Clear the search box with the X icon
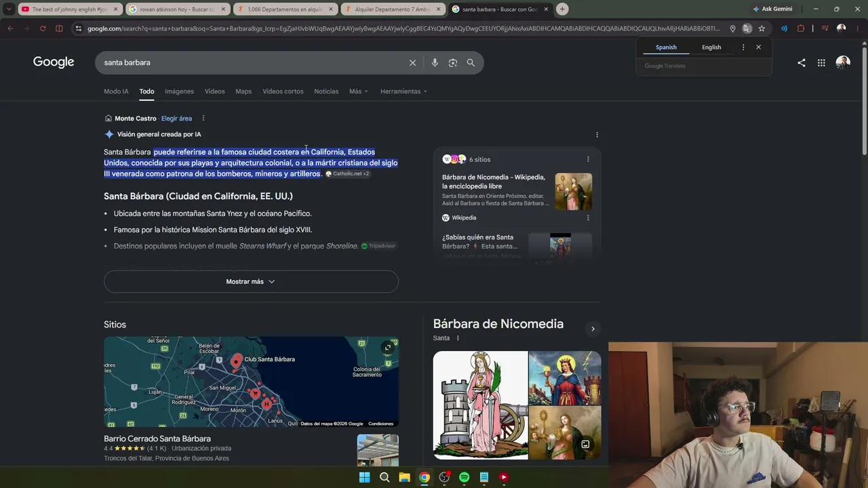 412,62
